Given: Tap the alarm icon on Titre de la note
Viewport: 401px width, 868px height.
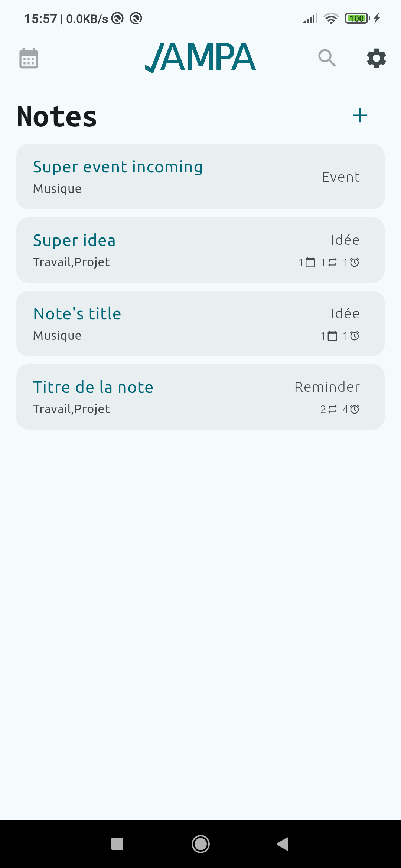Looking at the screenshot, I should pos(355,410).
